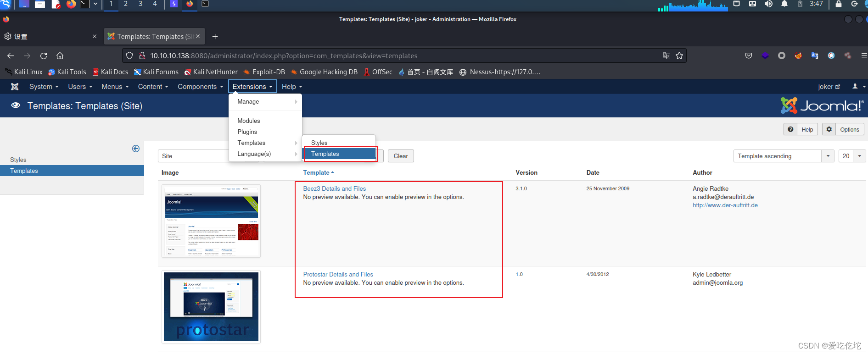Click the site security shield icon

[129, 55]
